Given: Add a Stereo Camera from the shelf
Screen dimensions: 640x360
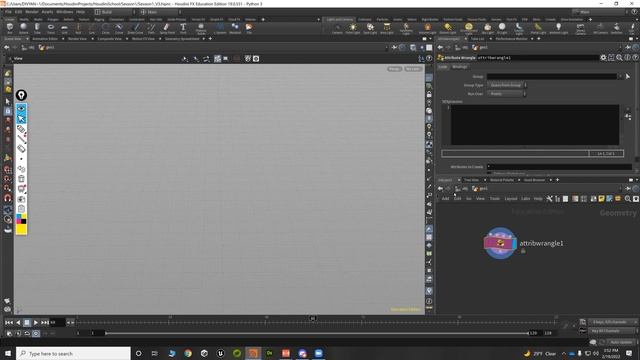Looking at the screenshot, I should pos(580,28).
